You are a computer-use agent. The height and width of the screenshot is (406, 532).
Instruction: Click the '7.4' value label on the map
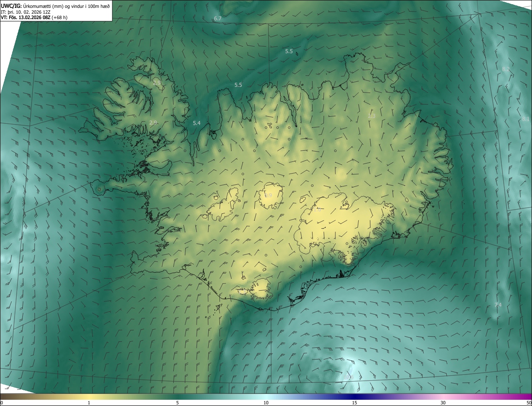point(498,305)
